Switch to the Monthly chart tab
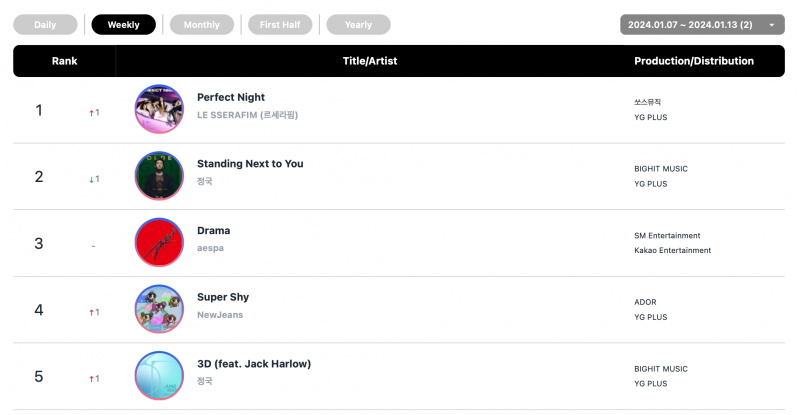The image size is (800, 415). (202, 25)
